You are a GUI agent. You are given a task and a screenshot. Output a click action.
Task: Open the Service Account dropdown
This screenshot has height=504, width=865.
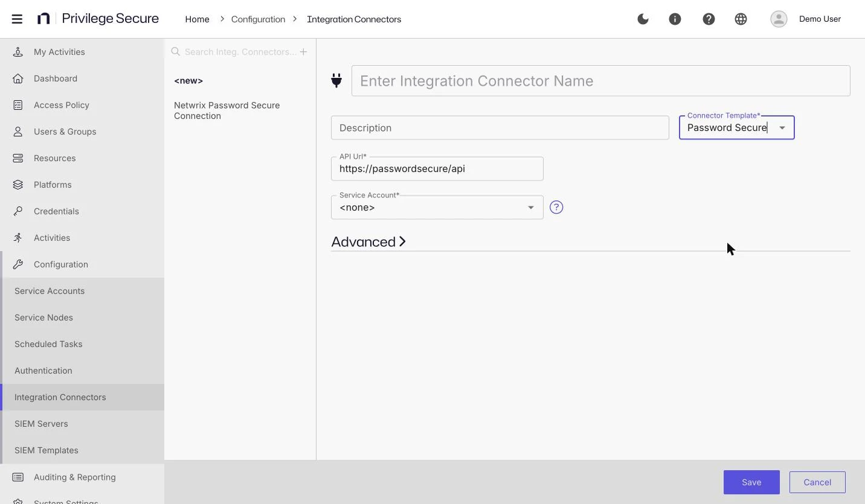(x=437, y=208)
